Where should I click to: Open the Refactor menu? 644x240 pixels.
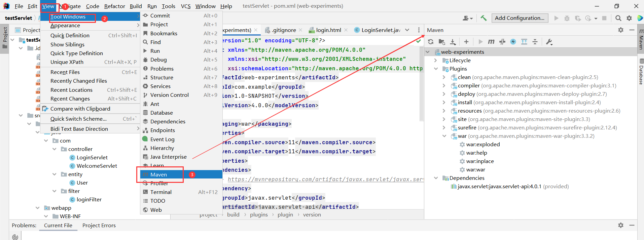coord(114,6)
